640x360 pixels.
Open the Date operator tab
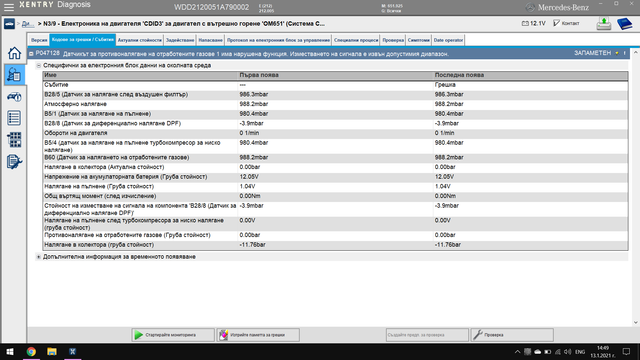tap(448, 40)
